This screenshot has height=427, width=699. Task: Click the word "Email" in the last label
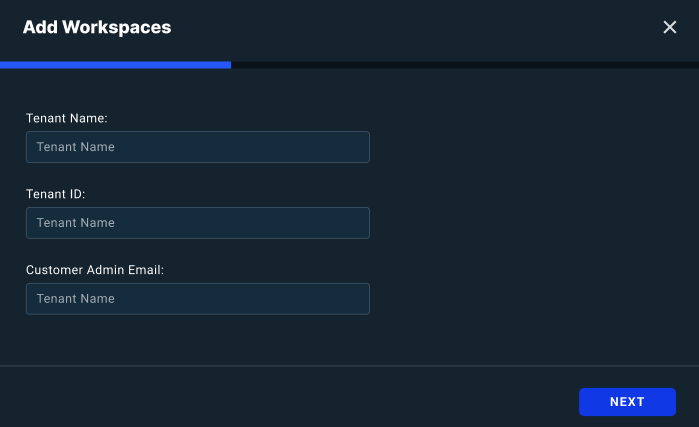(144, 270)
